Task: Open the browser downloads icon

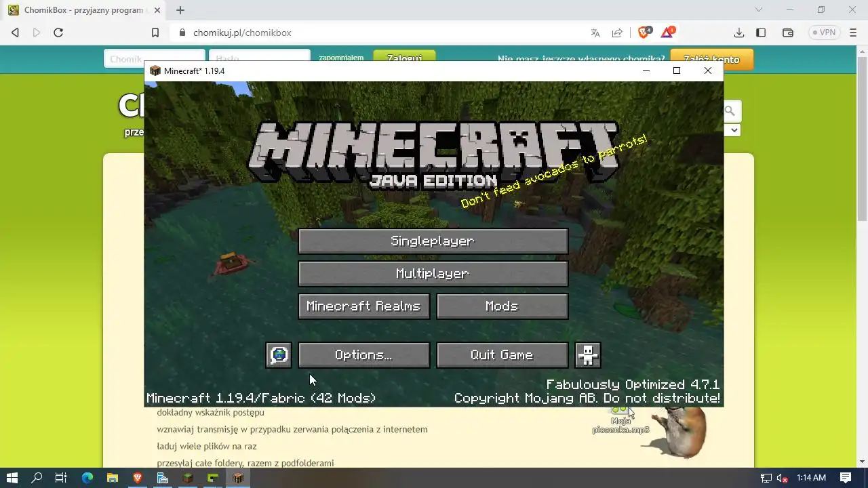Action: point(739,33)
